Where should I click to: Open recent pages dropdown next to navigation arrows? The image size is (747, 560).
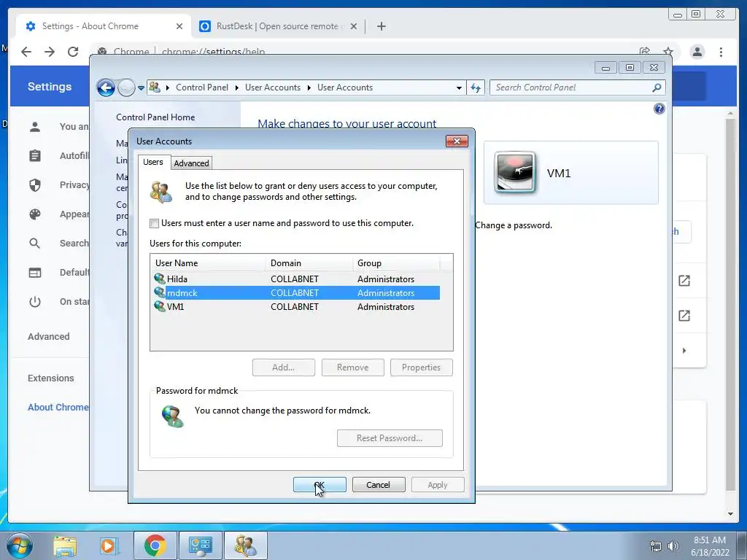141,88
